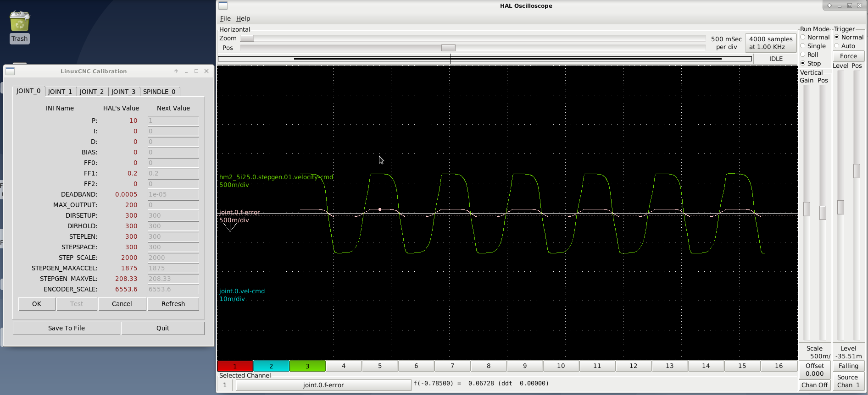868x395 pixels.
Task: Select channel 12 button
Action: [x=634, y=366]
